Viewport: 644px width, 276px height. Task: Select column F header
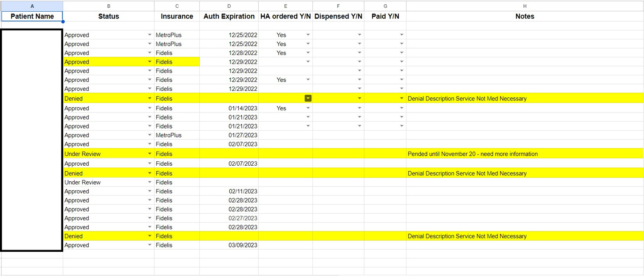coord(338,6)
